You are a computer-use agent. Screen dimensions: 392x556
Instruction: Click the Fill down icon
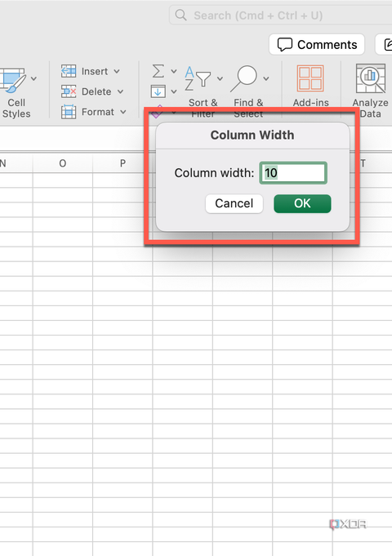point(158,91)
